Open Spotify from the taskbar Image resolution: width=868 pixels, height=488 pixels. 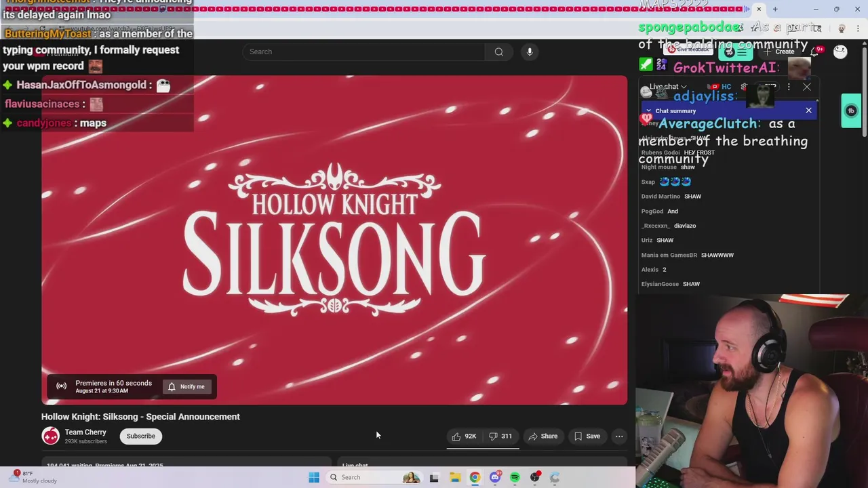(515, 477)
